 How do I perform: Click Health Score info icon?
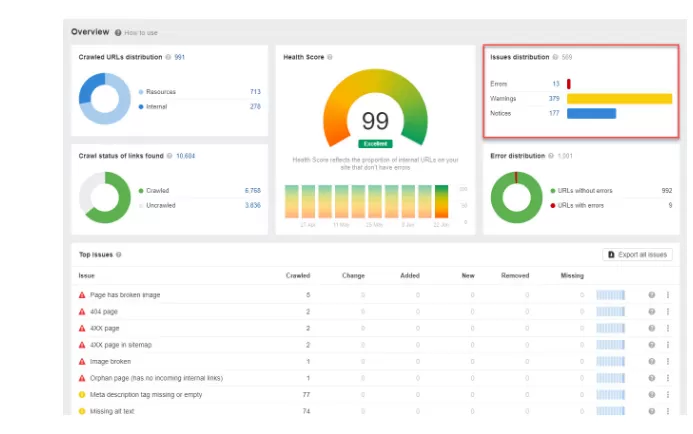tap(330, 57)
